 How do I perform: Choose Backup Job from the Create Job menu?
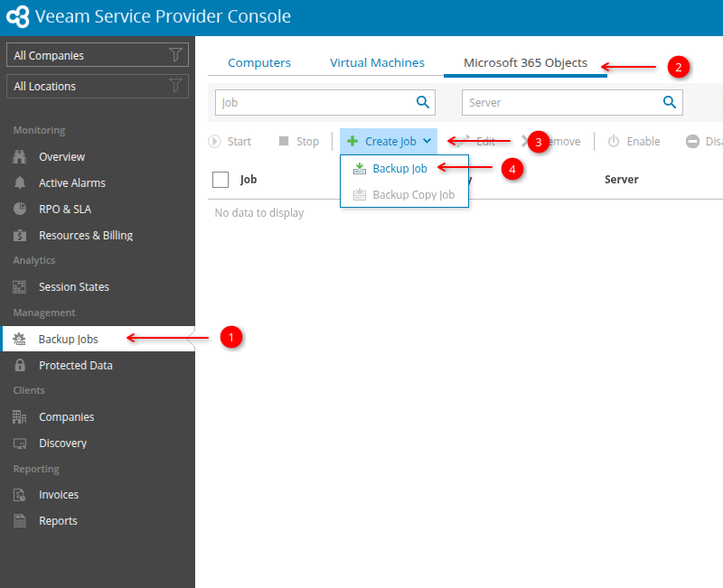click(x=399, y=169)
